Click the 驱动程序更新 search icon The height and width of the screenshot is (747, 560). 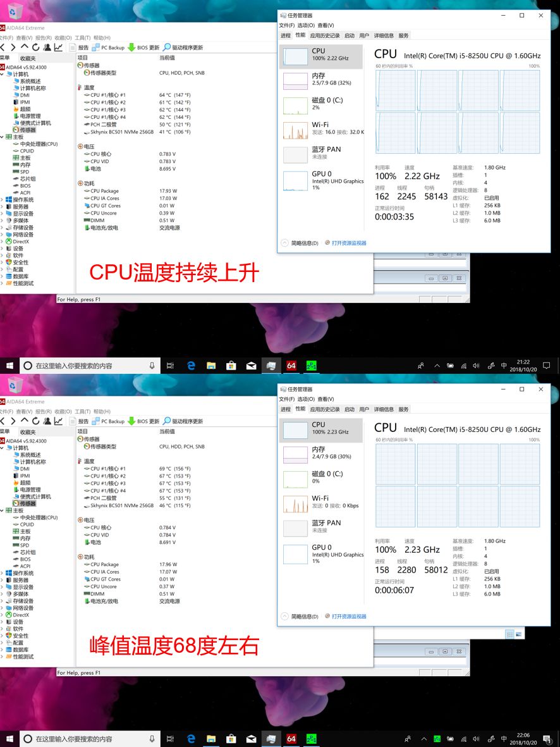point(166,47)
